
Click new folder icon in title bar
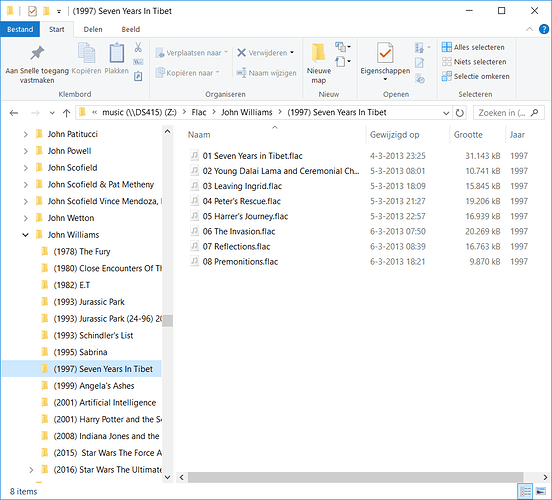coord(46,11)
